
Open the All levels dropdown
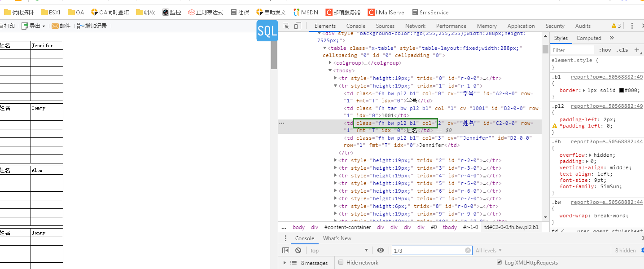[489, 251]
